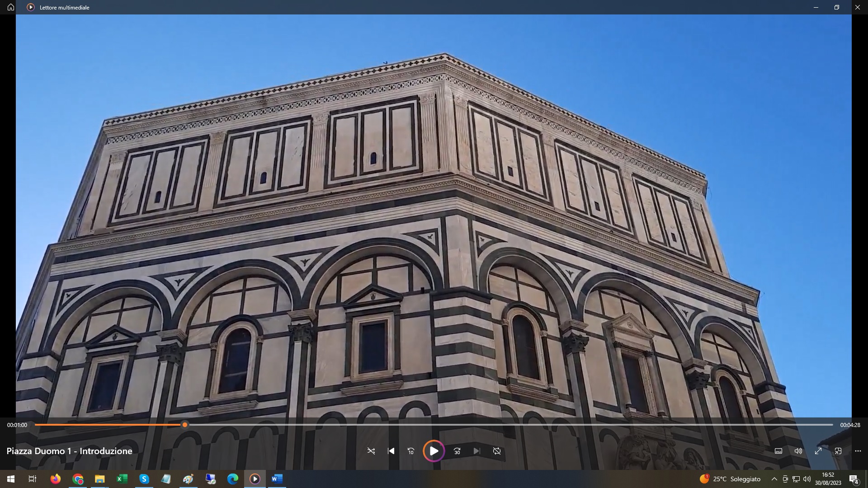The image size is (868, 488).
Task: Open File Explorer from the taskbar
Action: pyautogui.click(x=100, y=479)
